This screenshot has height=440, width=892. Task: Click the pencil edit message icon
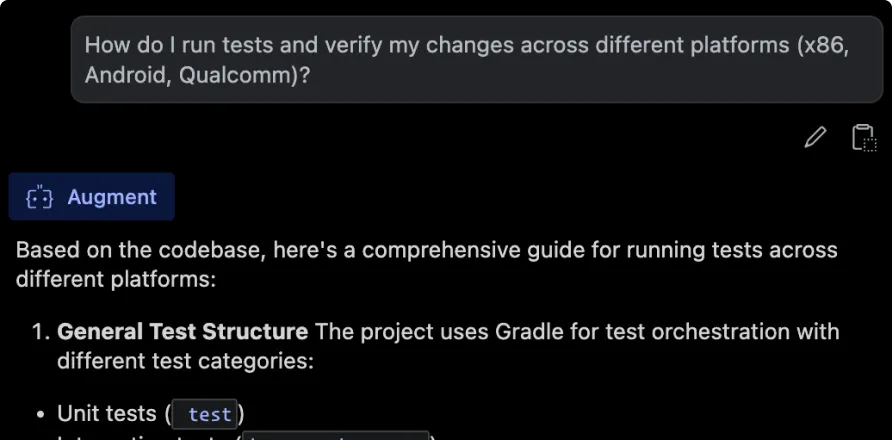[x=815, y=137]
